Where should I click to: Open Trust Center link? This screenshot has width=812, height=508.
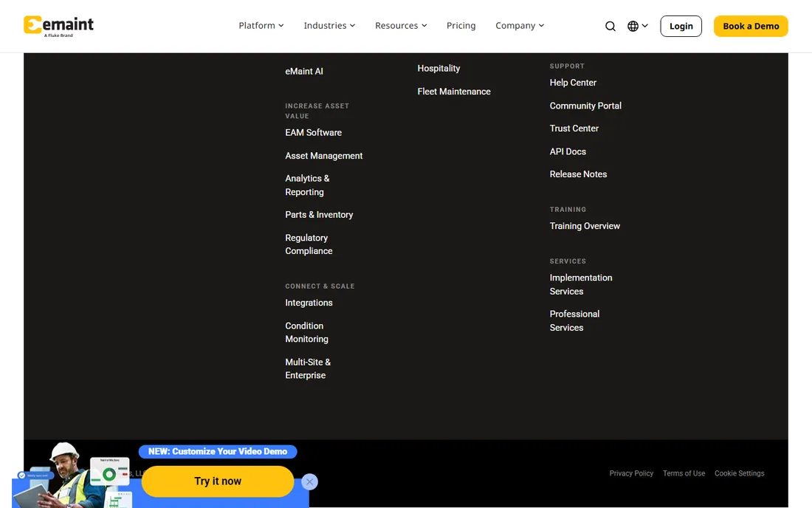[574, 128]
